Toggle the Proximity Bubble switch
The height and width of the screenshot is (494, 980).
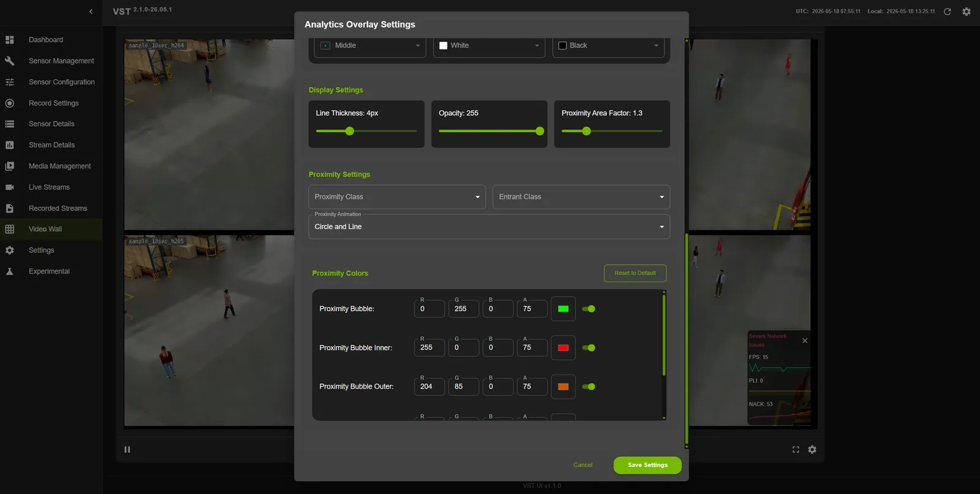(589, 309)
